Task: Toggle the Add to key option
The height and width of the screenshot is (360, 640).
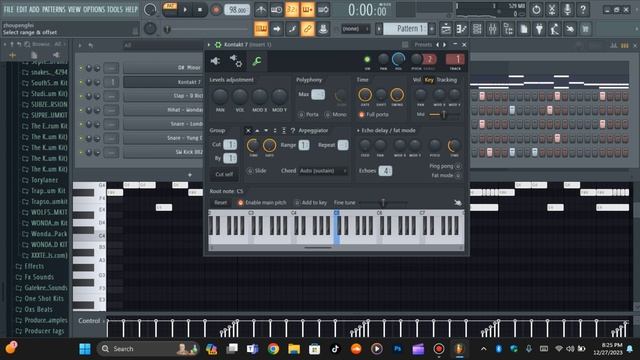Action: pyautogui.click(x=297, y=202)
